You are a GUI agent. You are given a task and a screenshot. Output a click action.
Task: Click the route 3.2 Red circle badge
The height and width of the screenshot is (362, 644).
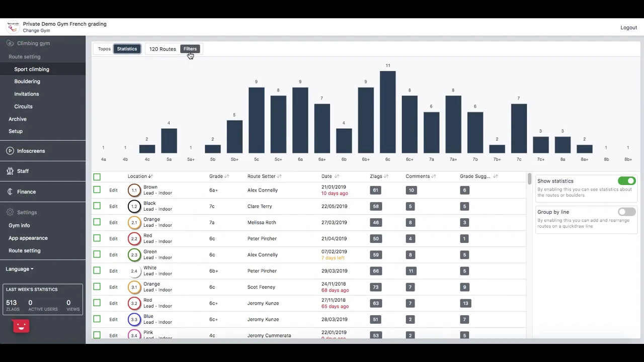click(x=134, y=303)
